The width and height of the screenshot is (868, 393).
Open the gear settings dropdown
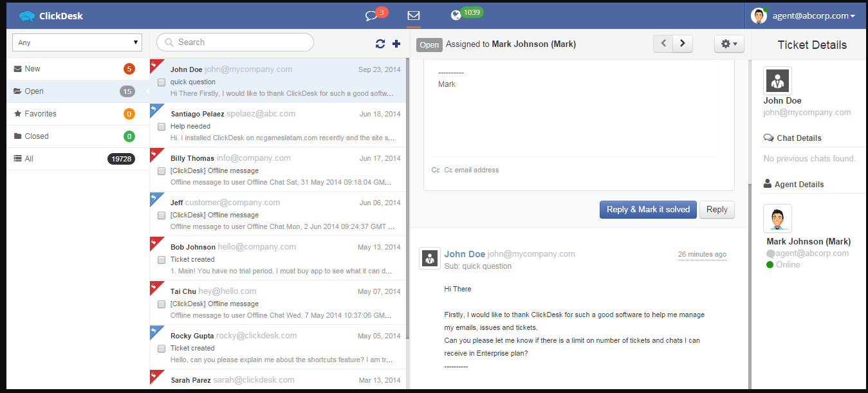tap(729, 44)
